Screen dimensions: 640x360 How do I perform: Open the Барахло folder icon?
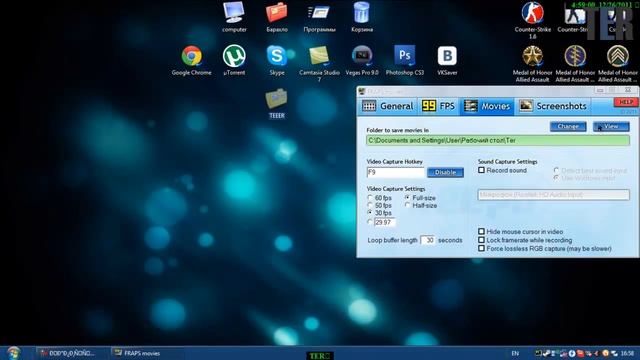click(x=277, y=16)
